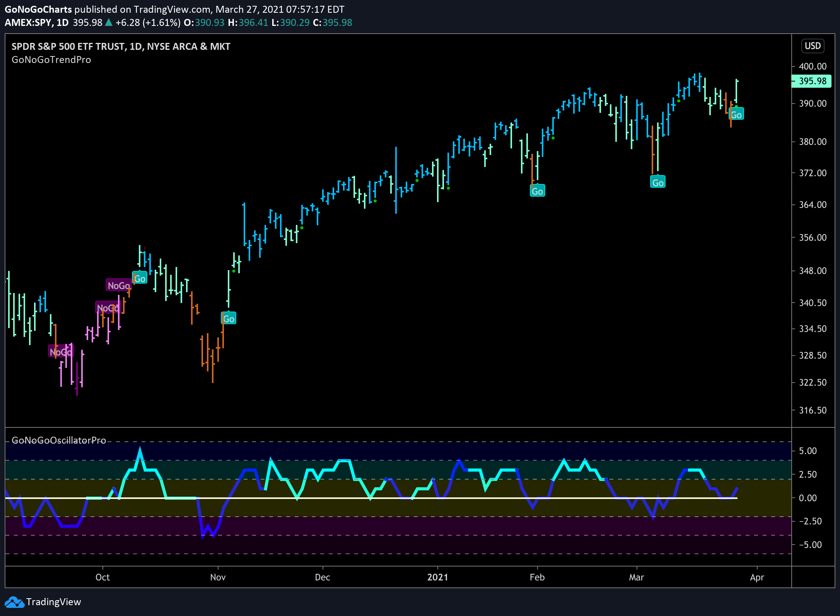The image size is (840, 616).
Task: Click the NoGo marker near 345 level
Action: coord(119,285)
